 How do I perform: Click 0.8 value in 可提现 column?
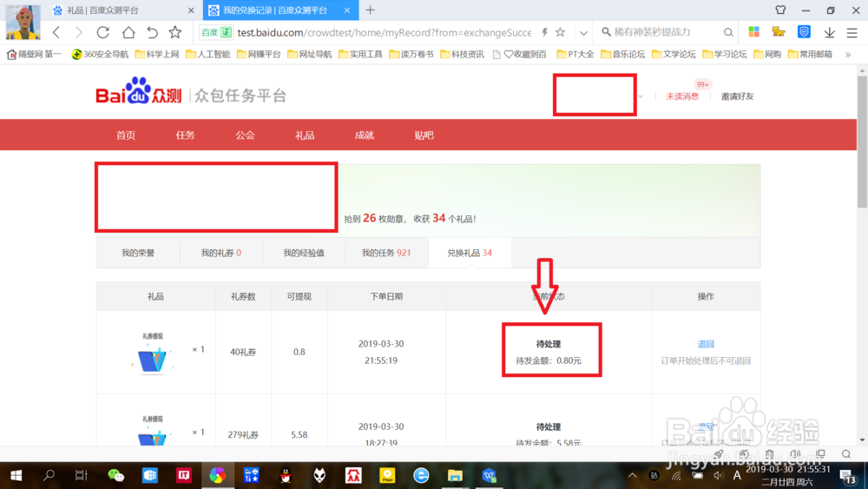[299, 352]
